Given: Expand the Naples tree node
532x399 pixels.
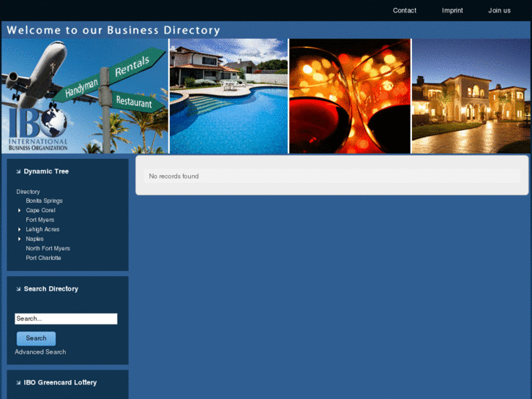Looking at the screenshot, I should tap(19, 239).
